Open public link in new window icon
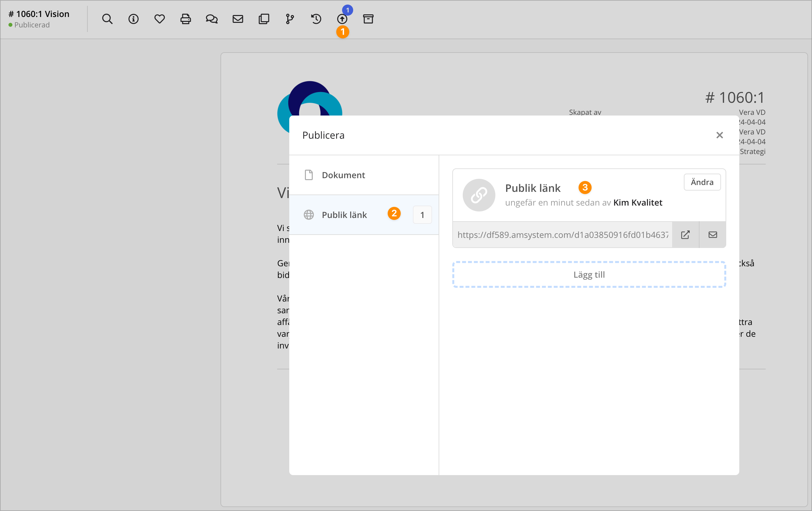Viewport: 812px width, 511px height. pyautogui.click(x=685, y=235)
